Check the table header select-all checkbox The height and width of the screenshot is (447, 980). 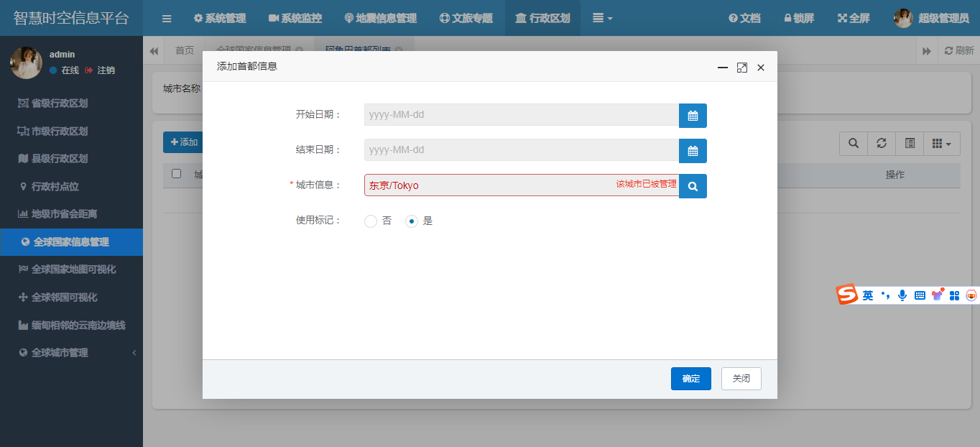176,173
